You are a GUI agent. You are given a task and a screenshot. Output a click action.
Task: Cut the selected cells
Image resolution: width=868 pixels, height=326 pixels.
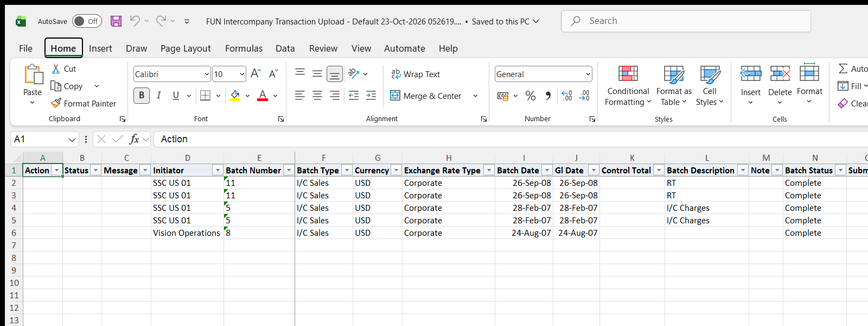click(x=64, y=69)
